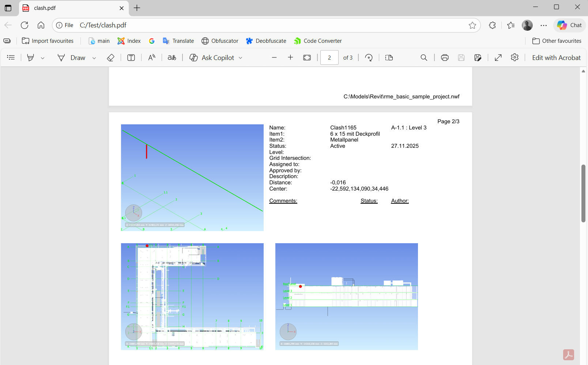This screenshot has width=588, height=365.
Task: Toggle the Add text tool
Action: tap(131, 57)
